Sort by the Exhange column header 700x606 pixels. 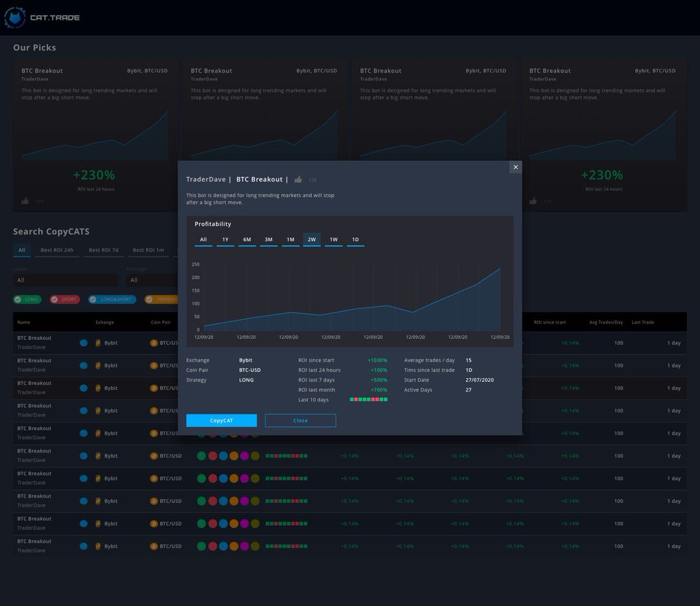tap(104, 322)
